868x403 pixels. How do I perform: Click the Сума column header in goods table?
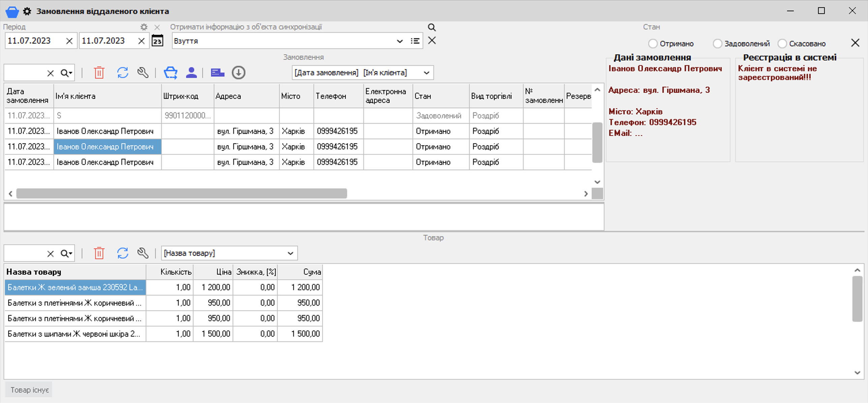point(300,272)
